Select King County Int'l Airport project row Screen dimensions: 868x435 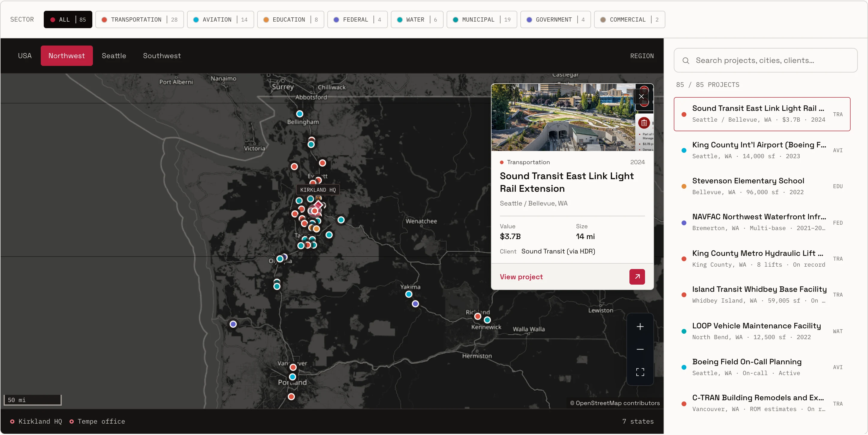tap(762, 150)
